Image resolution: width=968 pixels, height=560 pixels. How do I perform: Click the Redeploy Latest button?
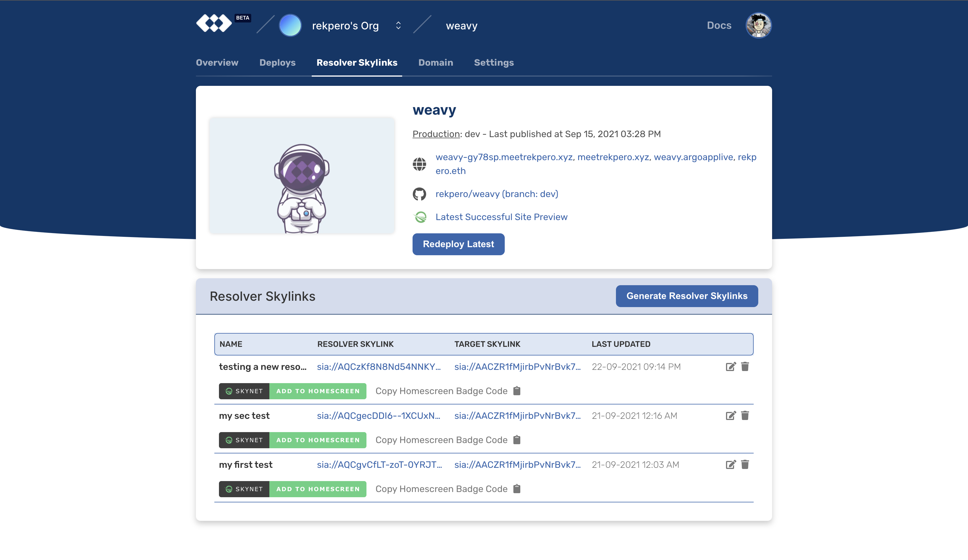(458, 244)
